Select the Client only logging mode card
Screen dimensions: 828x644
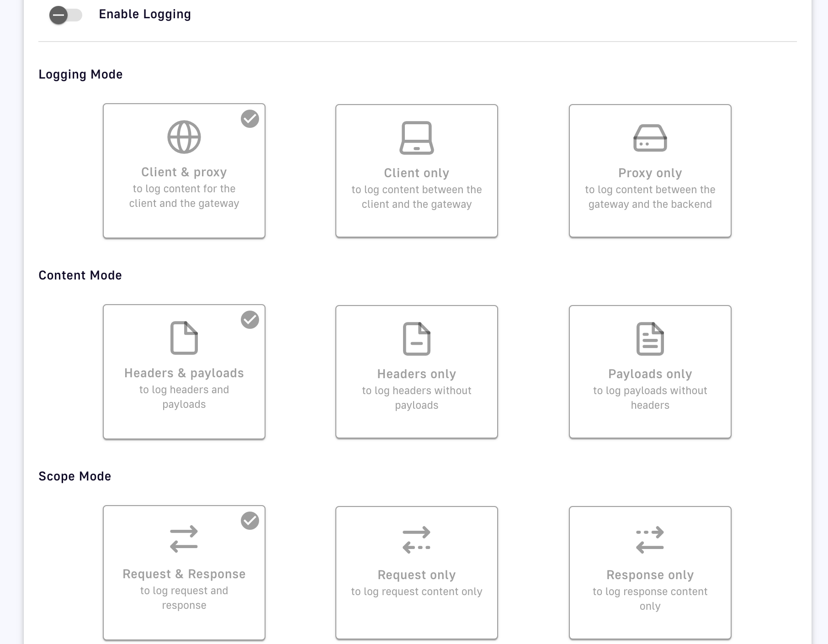coord(416,171)
